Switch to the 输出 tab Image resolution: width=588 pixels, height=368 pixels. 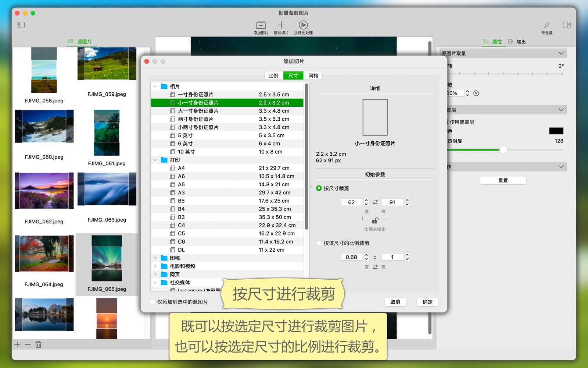point(517,42)
